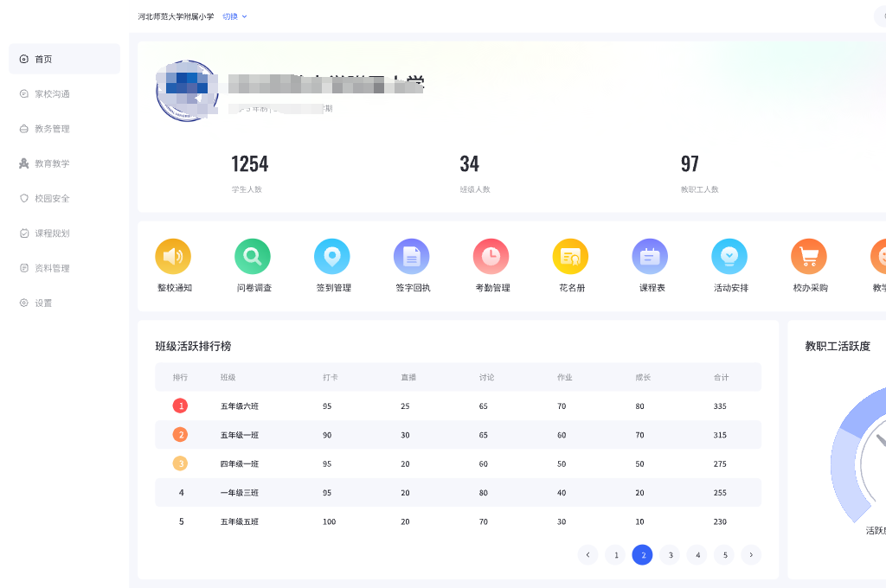The width and height of the screenshot is (886, 588).
Task: Open the 校办采购 procurement shopping cart icon
Action: (x=809, y=256)
